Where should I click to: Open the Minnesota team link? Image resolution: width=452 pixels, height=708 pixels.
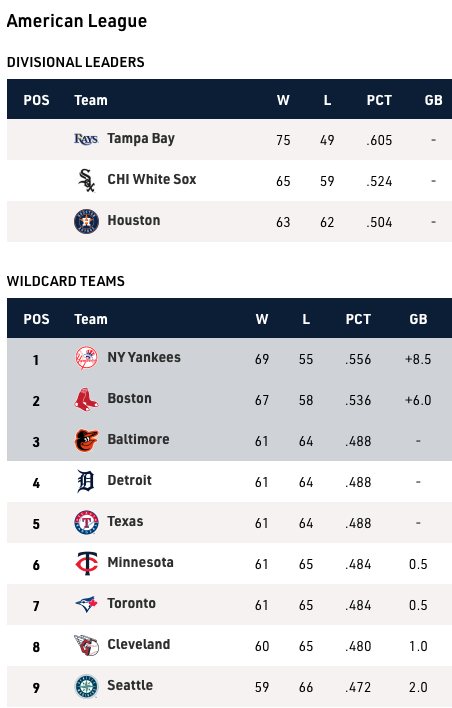140,563
